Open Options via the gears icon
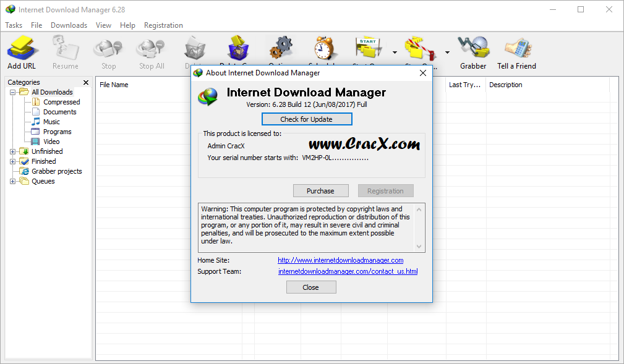The height and width of the screenshot is (364, 624). pyautogui.click(x=281, y=47)
